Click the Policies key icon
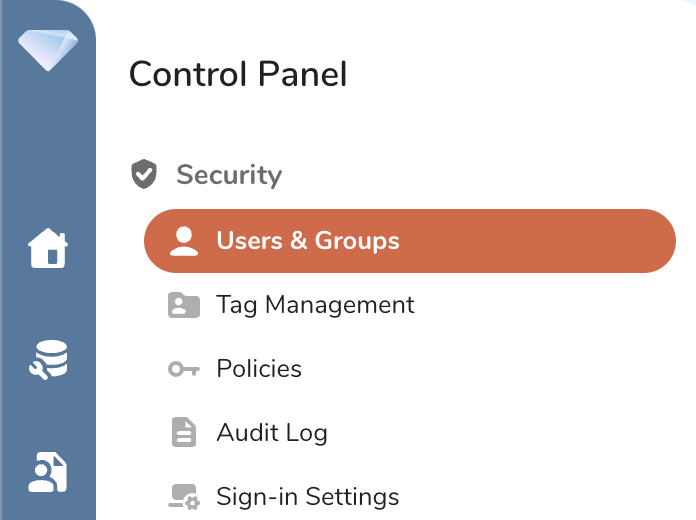Image resolution: width=696 pixels, height=520 pixels. [x=184, y=369]
